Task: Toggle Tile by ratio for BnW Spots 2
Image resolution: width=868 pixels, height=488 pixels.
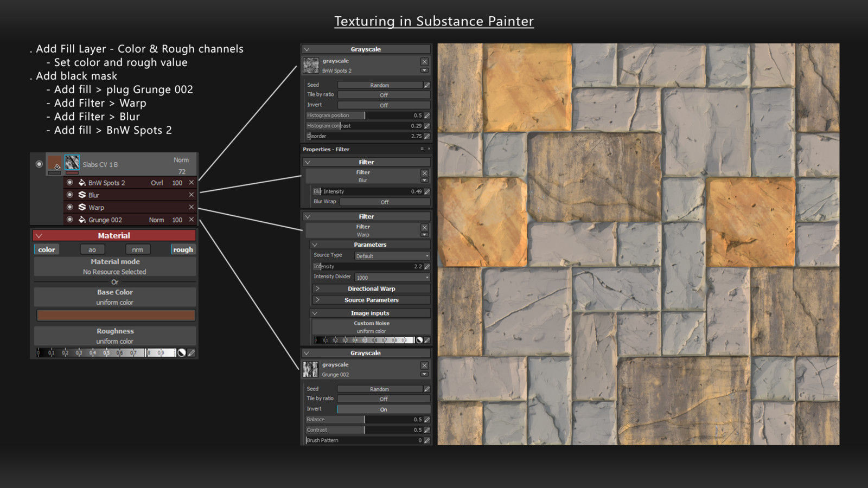Action: click(x=384, y=95)
